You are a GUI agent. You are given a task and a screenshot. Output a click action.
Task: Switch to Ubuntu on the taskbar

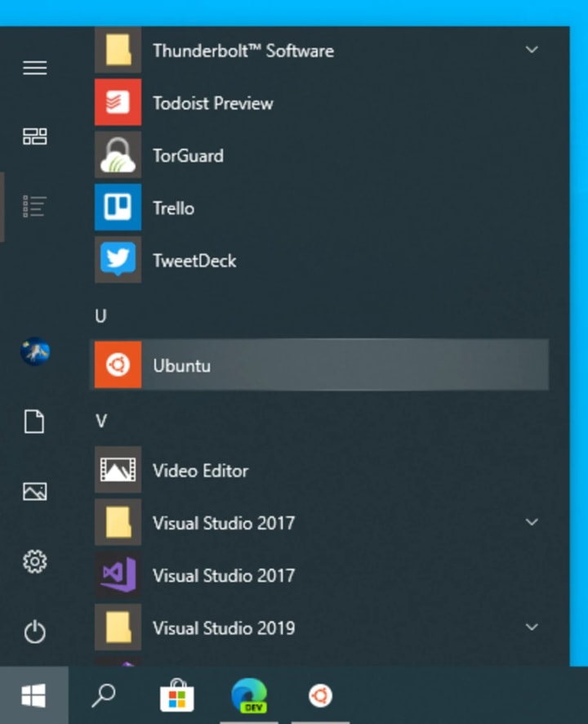pos(320,695)
